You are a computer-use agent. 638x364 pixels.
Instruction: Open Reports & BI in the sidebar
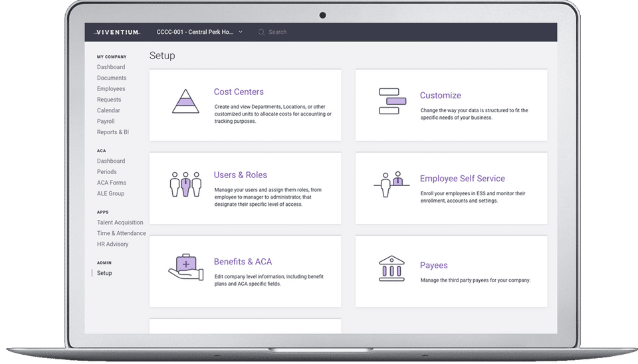coord(113,132)
